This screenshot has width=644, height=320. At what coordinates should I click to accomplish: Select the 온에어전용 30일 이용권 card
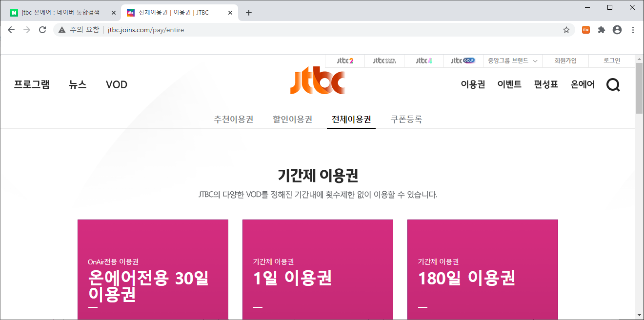click(153, 270)
